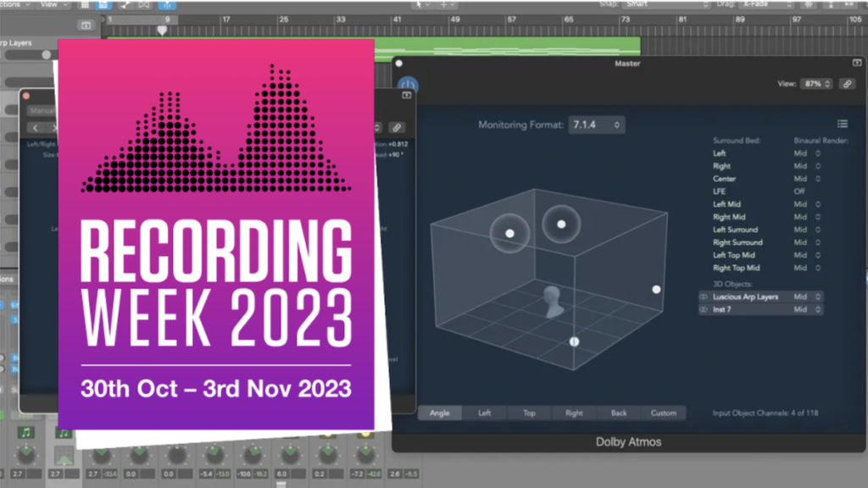
Task: Toggle the blue snap-to-playhead button in the top toolbar
Action: [167, 5]
